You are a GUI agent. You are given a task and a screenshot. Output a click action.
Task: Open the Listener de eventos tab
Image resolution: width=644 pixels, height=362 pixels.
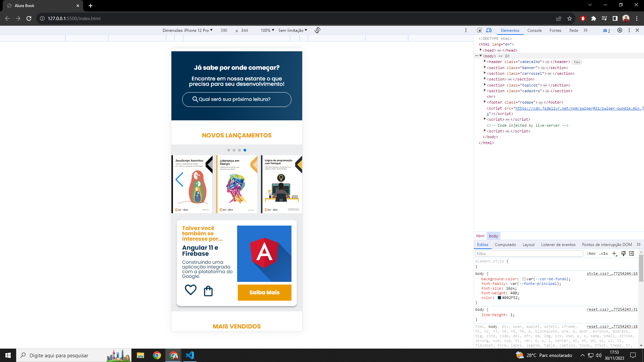coord(558,244)
